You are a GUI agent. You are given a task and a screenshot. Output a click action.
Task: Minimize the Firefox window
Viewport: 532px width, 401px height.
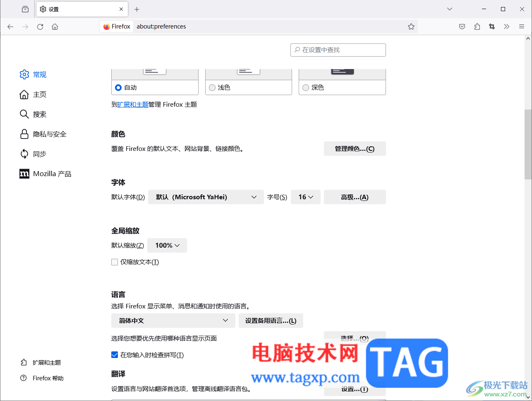484,9
